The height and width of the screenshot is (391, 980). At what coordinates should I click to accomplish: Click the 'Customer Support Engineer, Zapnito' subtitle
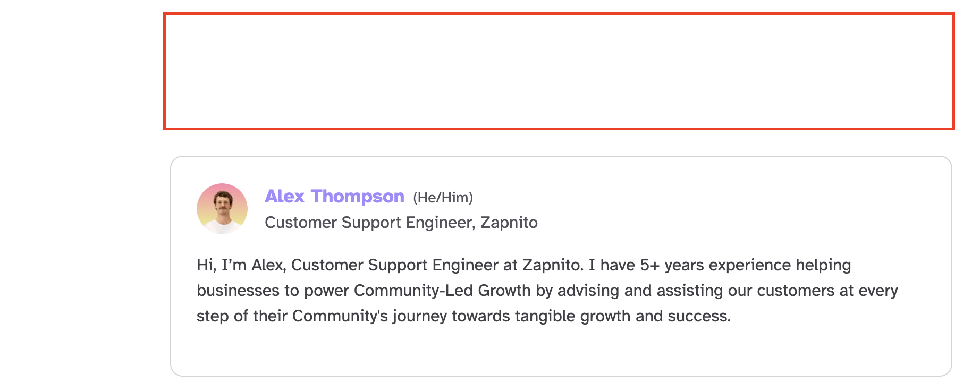click(401, 222)
